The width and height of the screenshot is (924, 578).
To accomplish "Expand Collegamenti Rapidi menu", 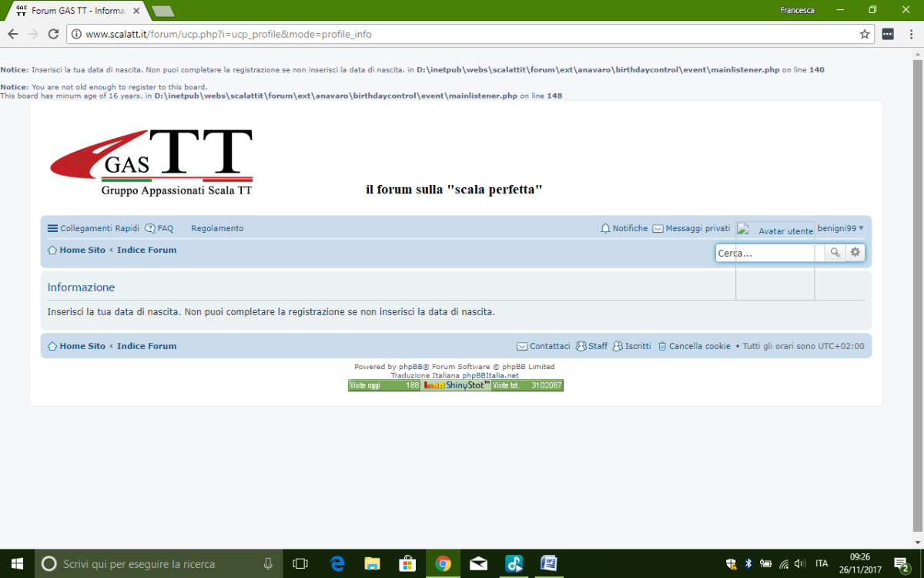I will 93,229.
